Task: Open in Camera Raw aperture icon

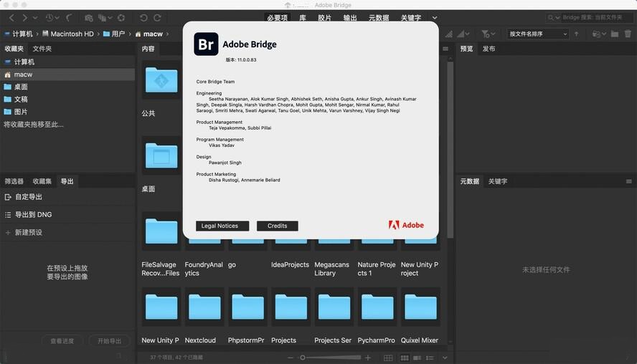Action: (x=121, y=18)
